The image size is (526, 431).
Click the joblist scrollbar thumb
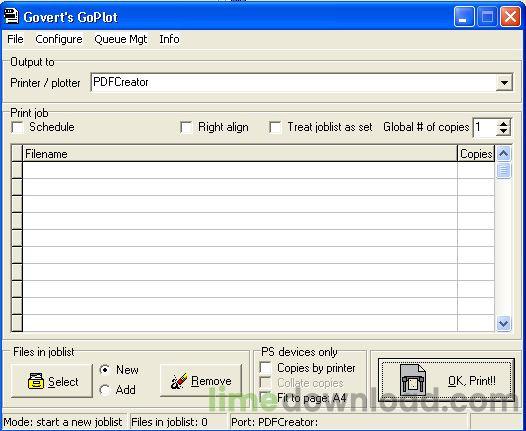pos(504,170)
